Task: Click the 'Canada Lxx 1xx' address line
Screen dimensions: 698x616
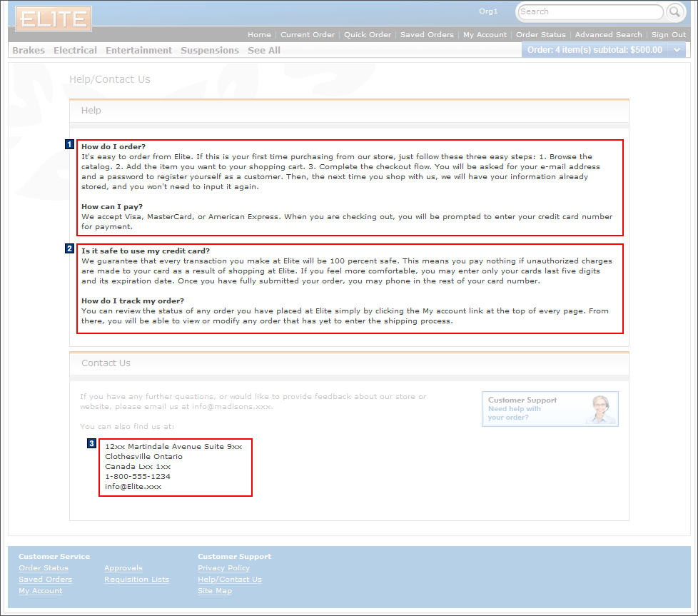Action: click(138, 467)
